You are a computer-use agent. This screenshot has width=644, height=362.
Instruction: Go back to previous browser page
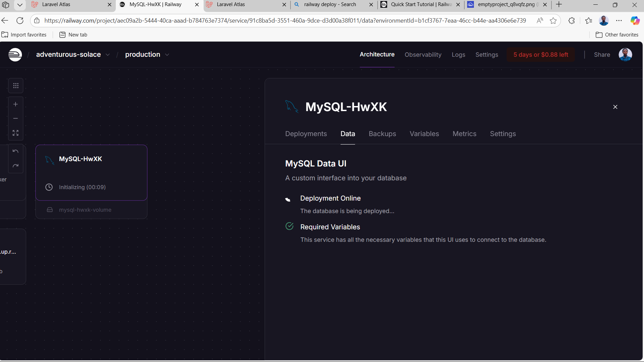tap(5, 21)
